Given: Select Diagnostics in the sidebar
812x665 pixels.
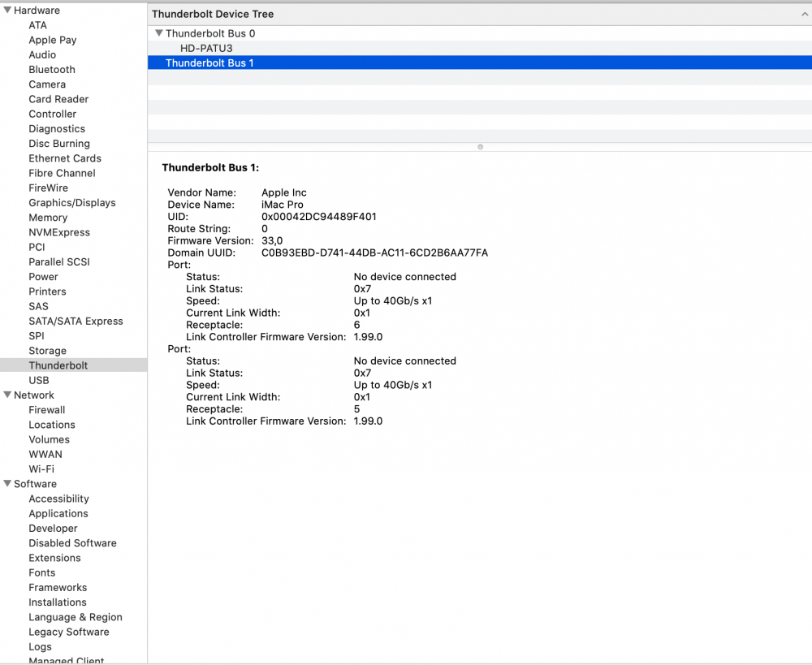Looking at the screenshot, I should [57, 128].
